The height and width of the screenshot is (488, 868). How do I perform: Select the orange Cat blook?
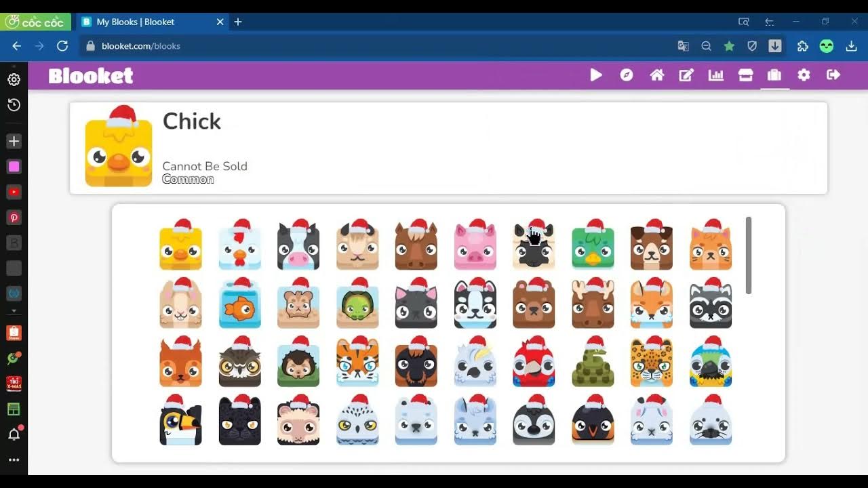[x=711, y=244]
